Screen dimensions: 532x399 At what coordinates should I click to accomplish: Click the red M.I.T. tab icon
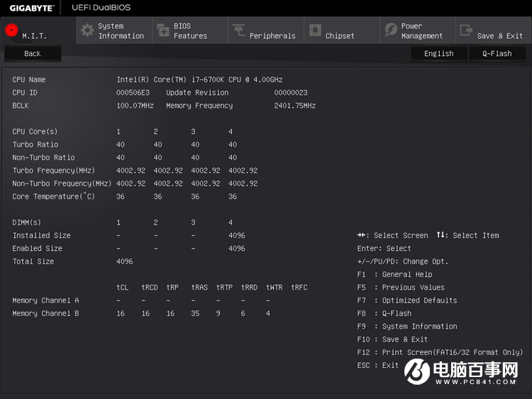click(11, 30)
